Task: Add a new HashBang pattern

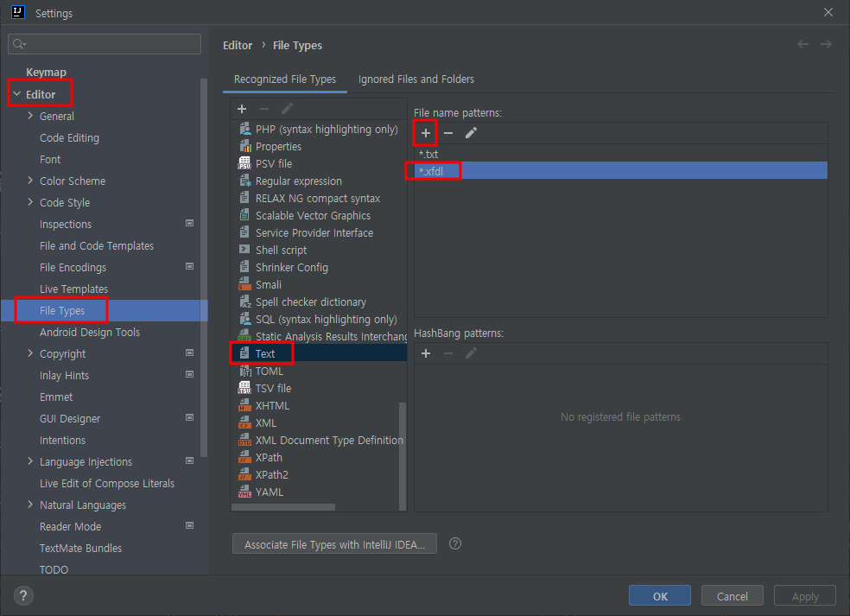Action: pyautogui.click(x=426, y=353)
